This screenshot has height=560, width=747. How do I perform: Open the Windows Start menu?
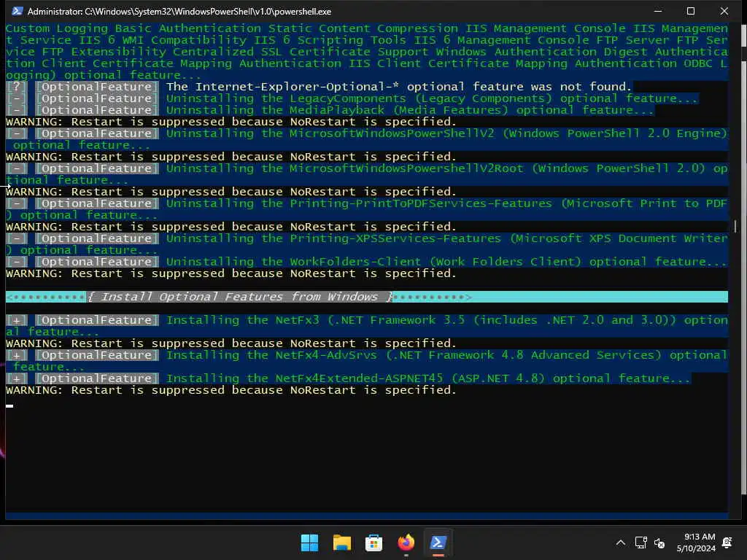click(x=309, y=542)
